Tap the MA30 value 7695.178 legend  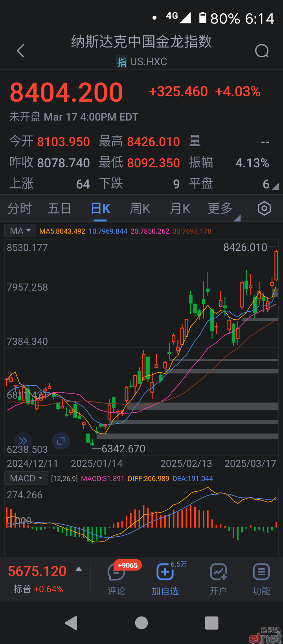(x=192, y=231)
